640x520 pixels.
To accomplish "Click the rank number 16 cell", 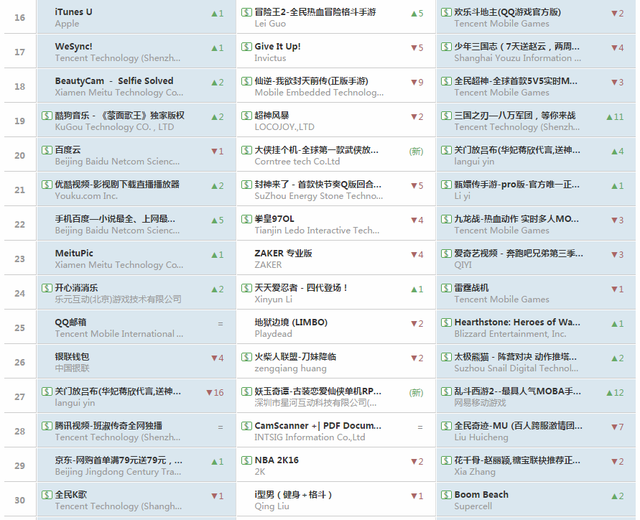I will pos(20,18).
